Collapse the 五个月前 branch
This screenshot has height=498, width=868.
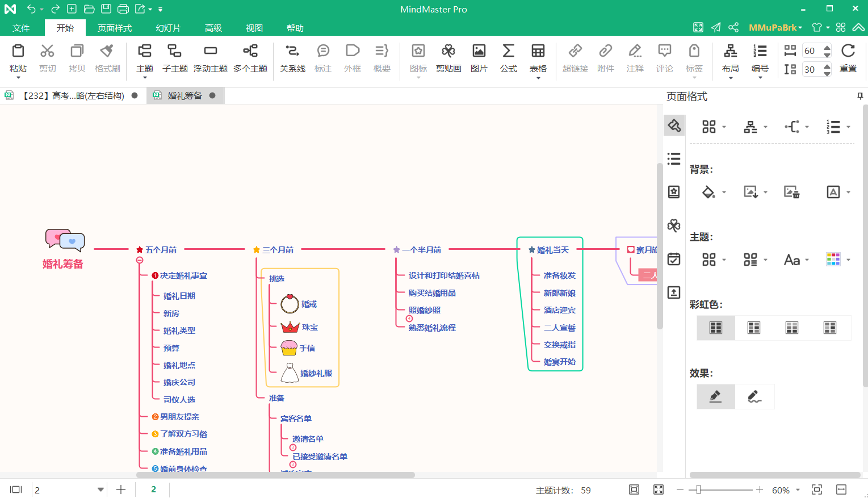(140, 260)
